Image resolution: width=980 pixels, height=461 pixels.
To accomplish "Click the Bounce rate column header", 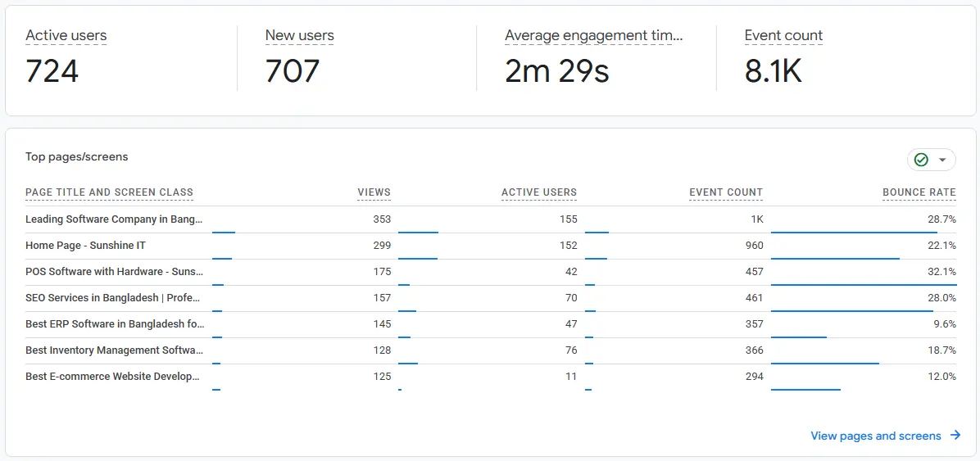I will click(919, 192).
